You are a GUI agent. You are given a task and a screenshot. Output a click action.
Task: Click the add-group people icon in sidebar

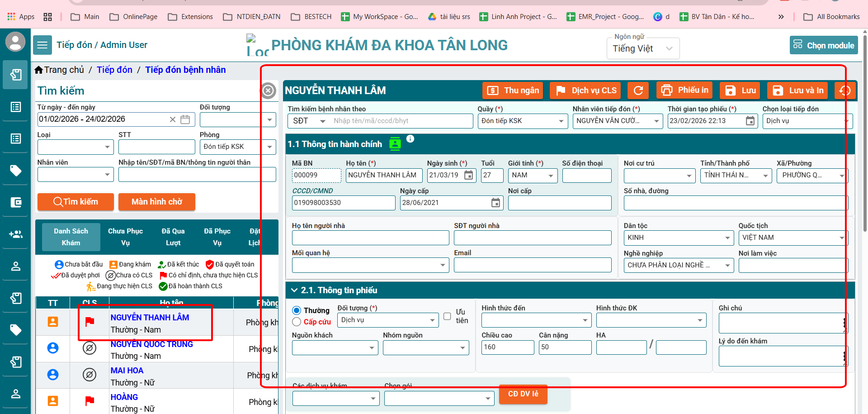tap(16, 234)
